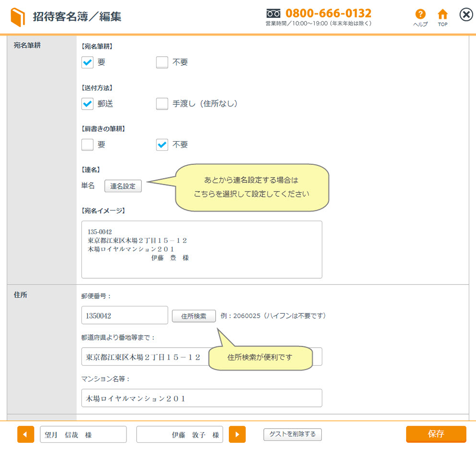Focus the マンション名等 text field
The image size is (476, 450).
[202, 398]
